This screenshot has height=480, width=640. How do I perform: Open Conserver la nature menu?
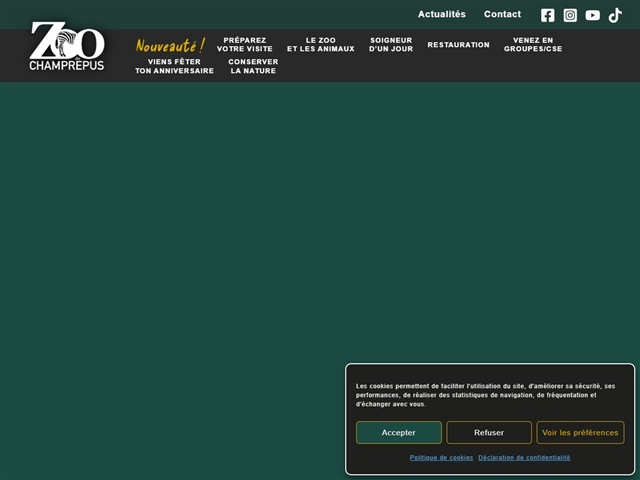(x=253, y=66)
